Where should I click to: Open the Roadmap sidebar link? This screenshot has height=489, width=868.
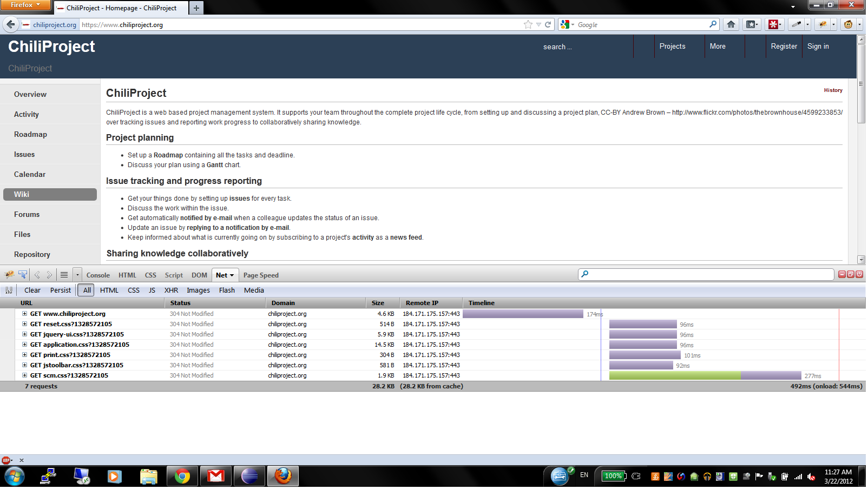pos(30,135)
